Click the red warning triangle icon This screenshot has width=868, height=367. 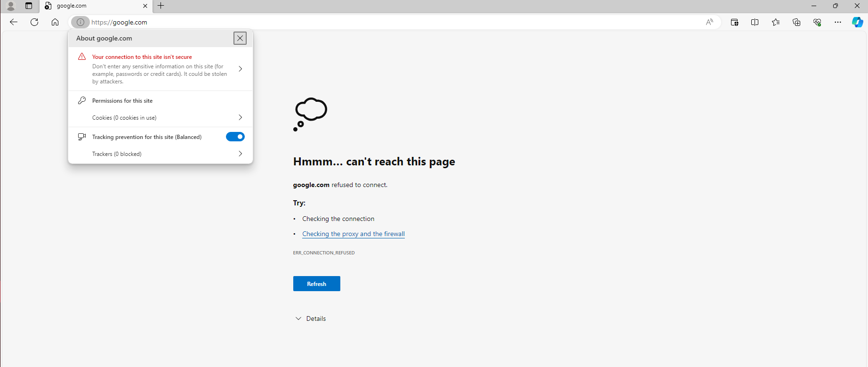pos(82,57)
